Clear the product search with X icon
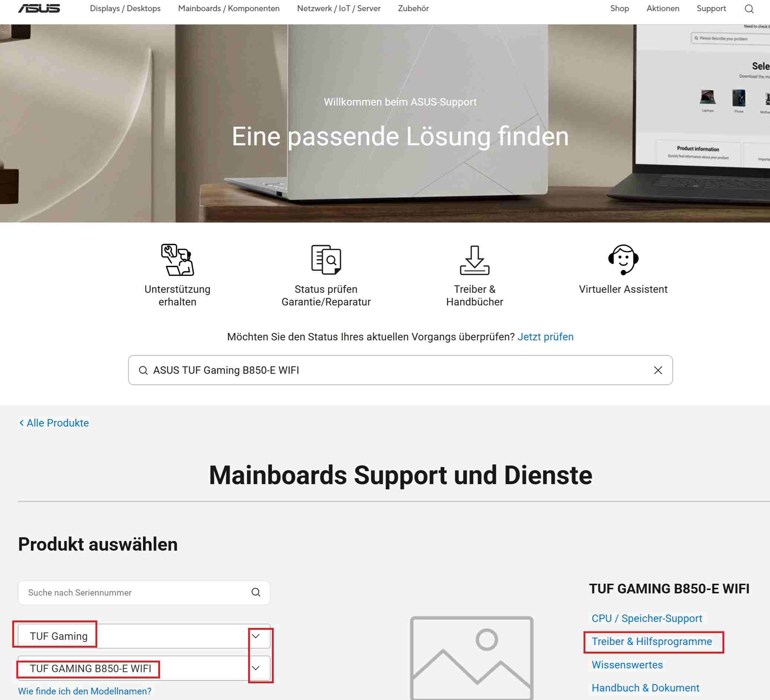 click(x=658, y=370)
